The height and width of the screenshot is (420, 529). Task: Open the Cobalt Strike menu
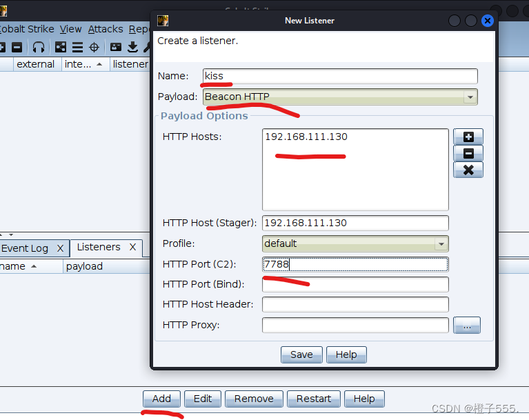[x=27, y=29]
